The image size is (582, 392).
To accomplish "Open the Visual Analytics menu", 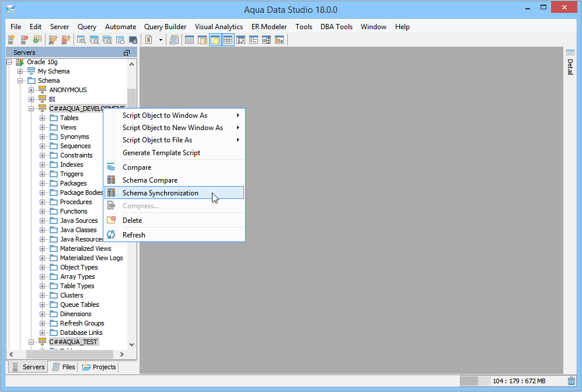I will 219,27.
